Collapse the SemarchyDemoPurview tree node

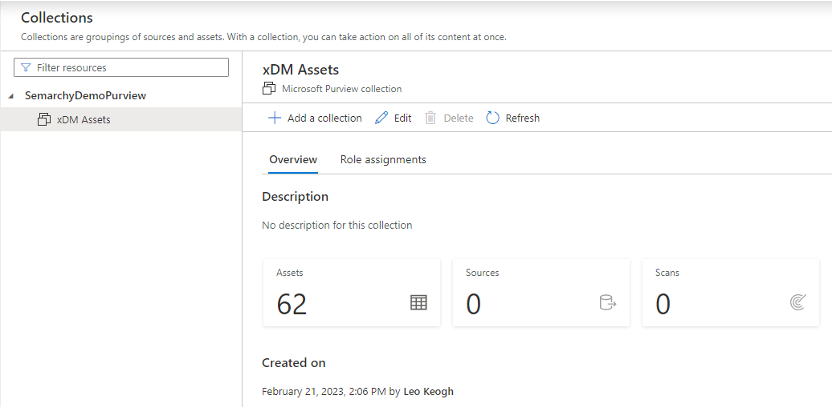(11, 96)
